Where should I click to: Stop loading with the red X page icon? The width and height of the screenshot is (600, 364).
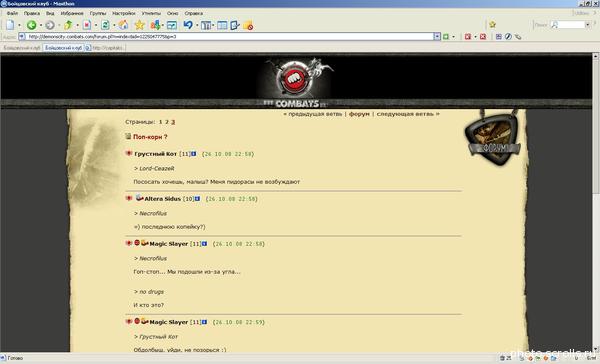(87, 25)
